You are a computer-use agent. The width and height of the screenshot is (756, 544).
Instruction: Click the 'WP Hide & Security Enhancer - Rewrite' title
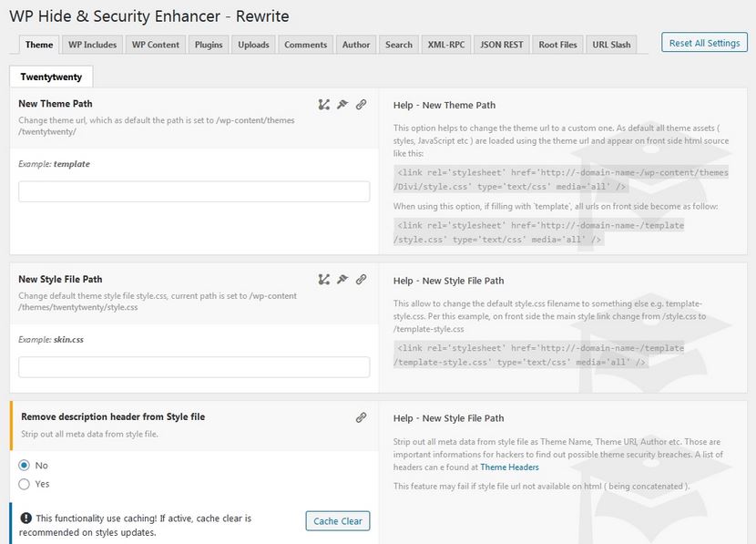point(149,15)
